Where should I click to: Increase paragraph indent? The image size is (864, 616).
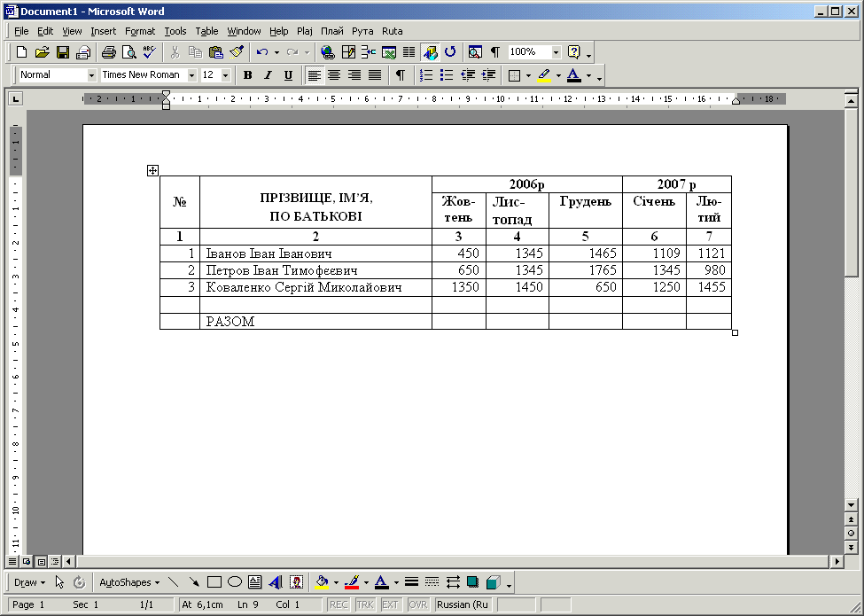pyautogui.click(x=487, y=75)
